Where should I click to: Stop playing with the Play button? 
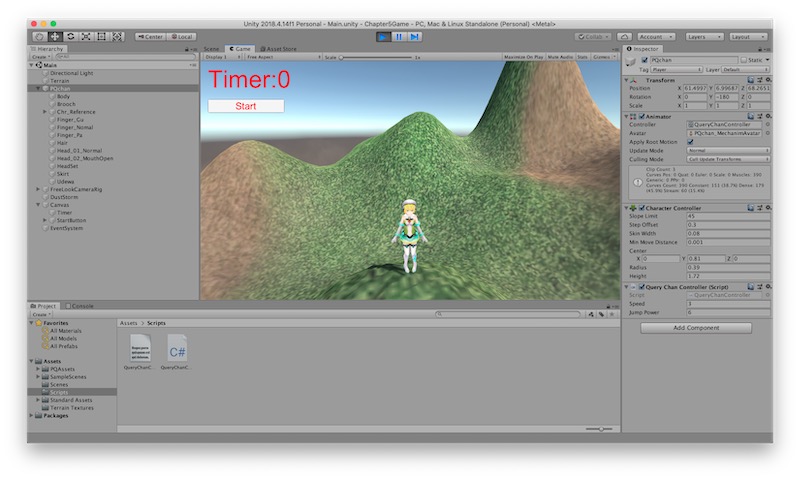383,37
